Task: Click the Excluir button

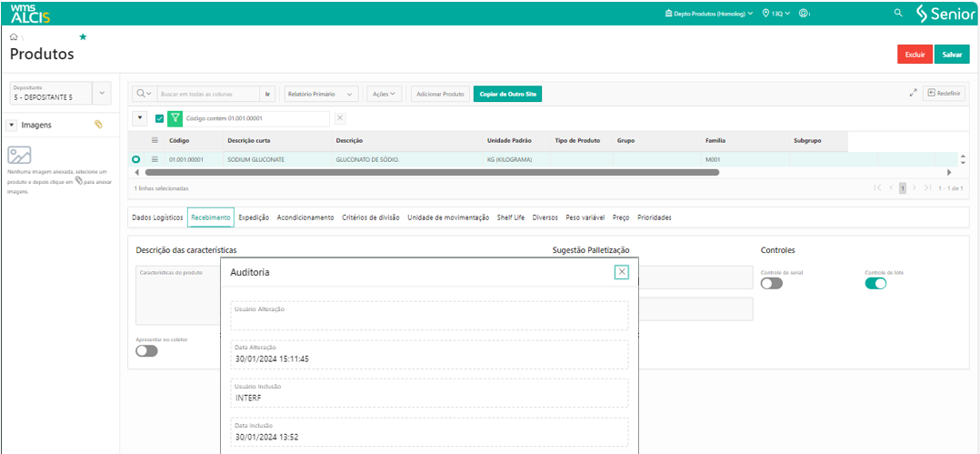Action: (915, 55)
